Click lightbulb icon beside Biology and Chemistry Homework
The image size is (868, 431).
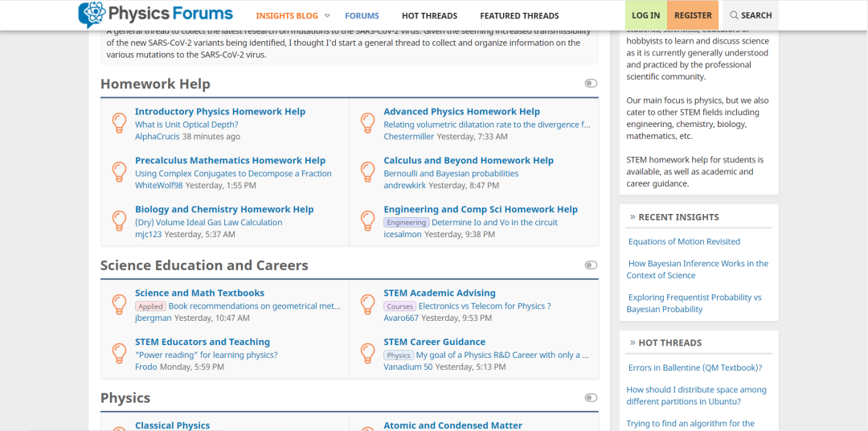(x=119, y=221)
